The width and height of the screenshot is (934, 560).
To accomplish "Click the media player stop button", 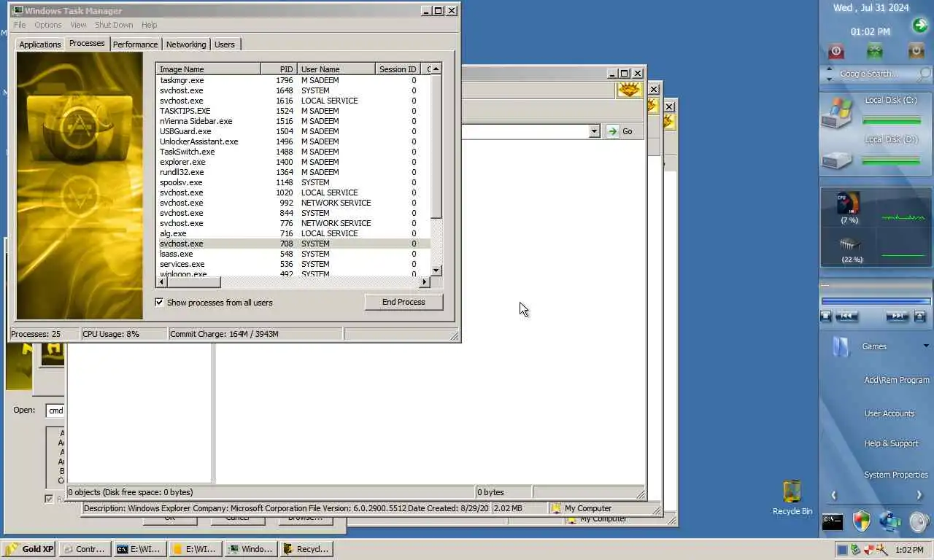I will pos(826,316).
